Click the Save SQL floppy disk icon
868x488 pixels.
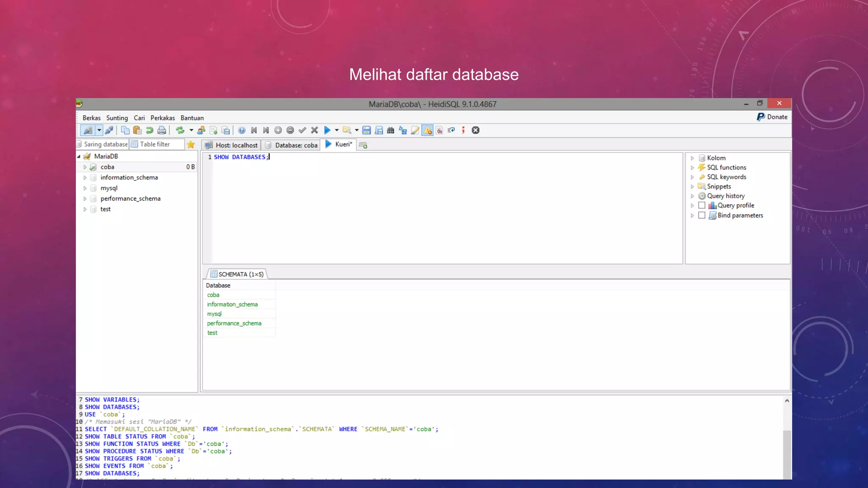[x=367, y=130]
